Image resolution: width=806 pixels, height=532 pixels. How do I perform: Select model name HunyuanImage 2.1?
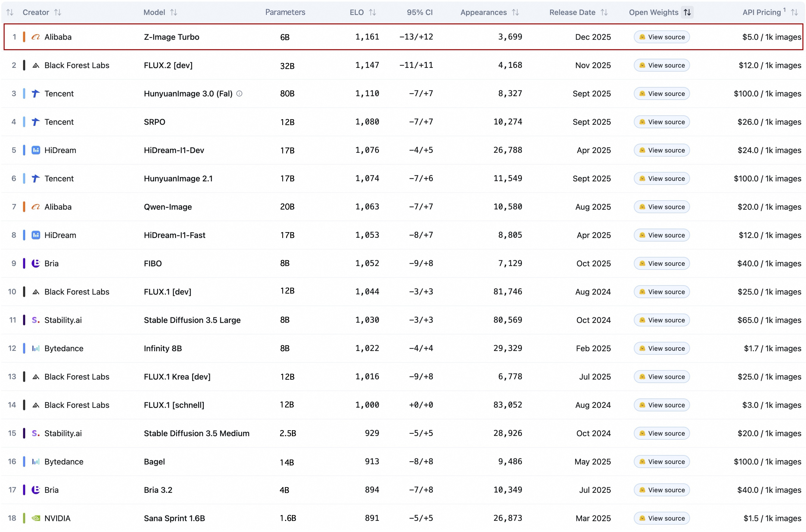pos(178,179)
